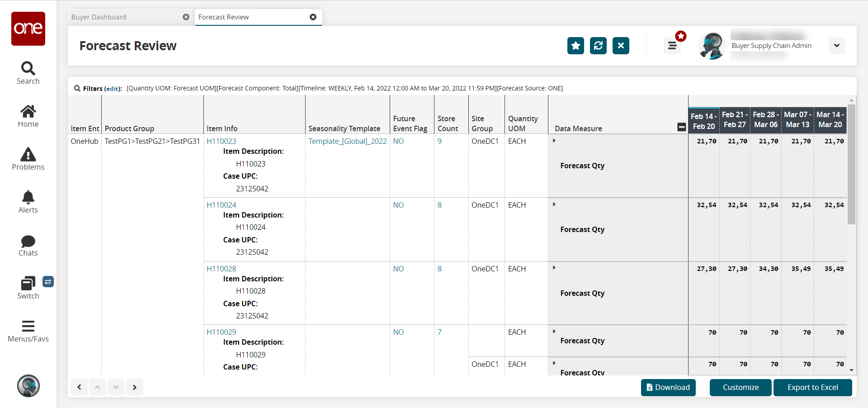The image size is (868, 408).
Task: Add page to favorites with star button
Action: pyautogui.click(x=576, y=46)
